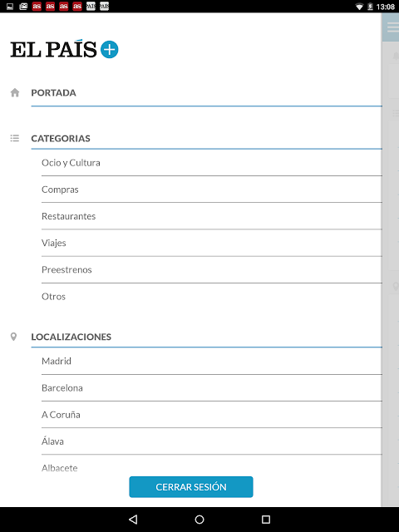This screenshot has width=399, height=532.
Task: Tap the recent apps square button
Action: [x=266, y=519]
